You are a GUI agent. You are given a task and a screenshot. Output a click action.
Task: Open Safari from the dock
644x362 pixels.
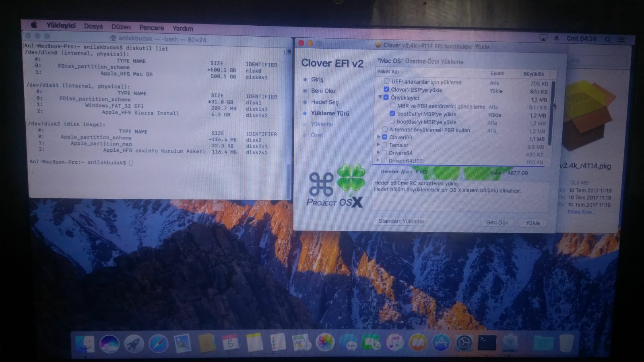click(x=158, y=344)
